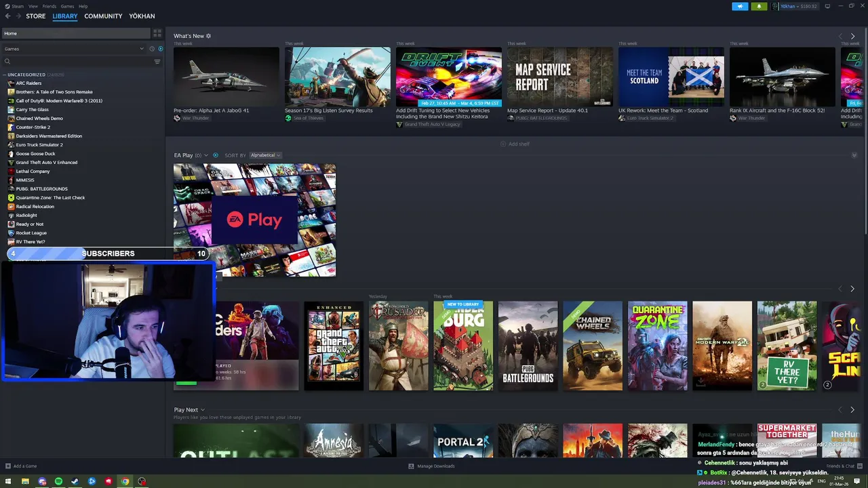
Task: Open the Drift Event news tile
Action: [x=449, y=77]
